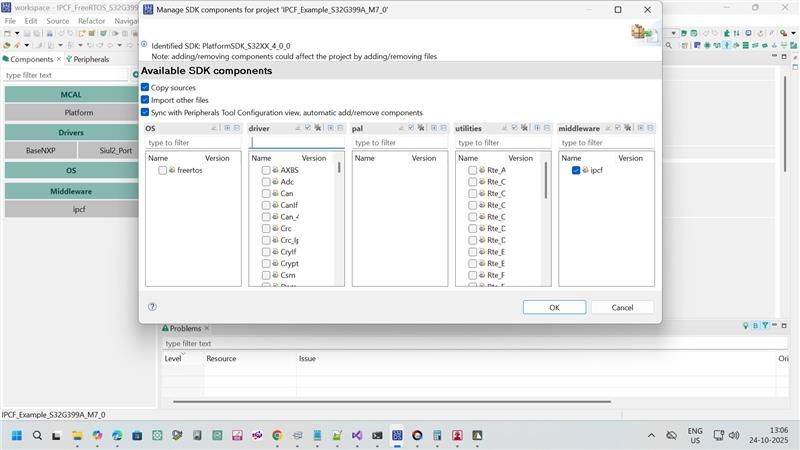Click collapse all icon in pal panel header
Screen dimensions: 800x450
click(443, 128)
